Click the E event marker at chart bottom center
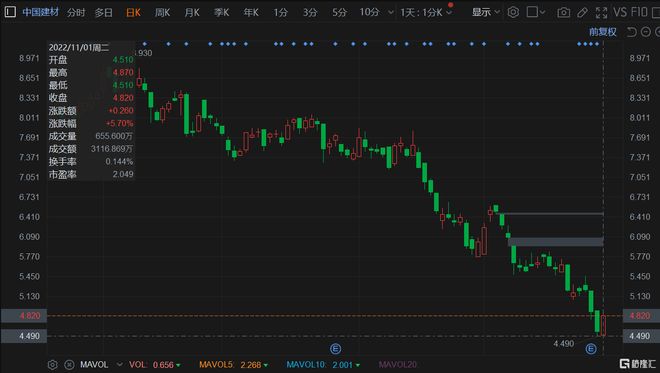 coord(335,349)
